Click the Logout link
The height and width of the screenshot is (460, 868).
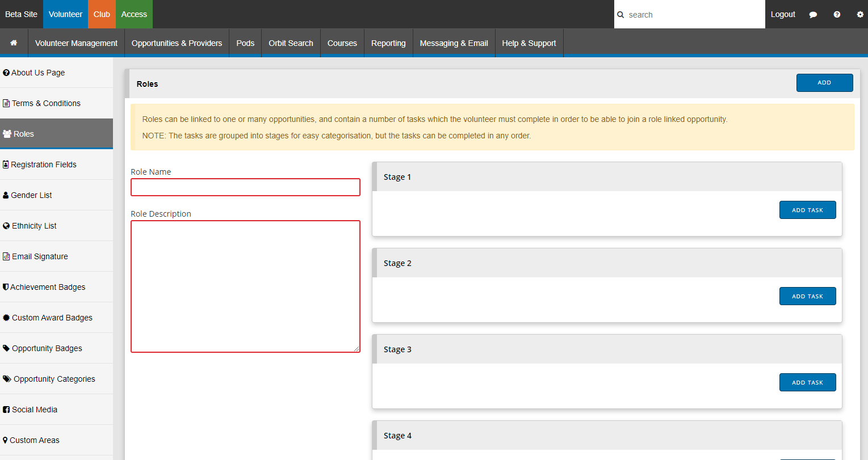pos(783,14)
